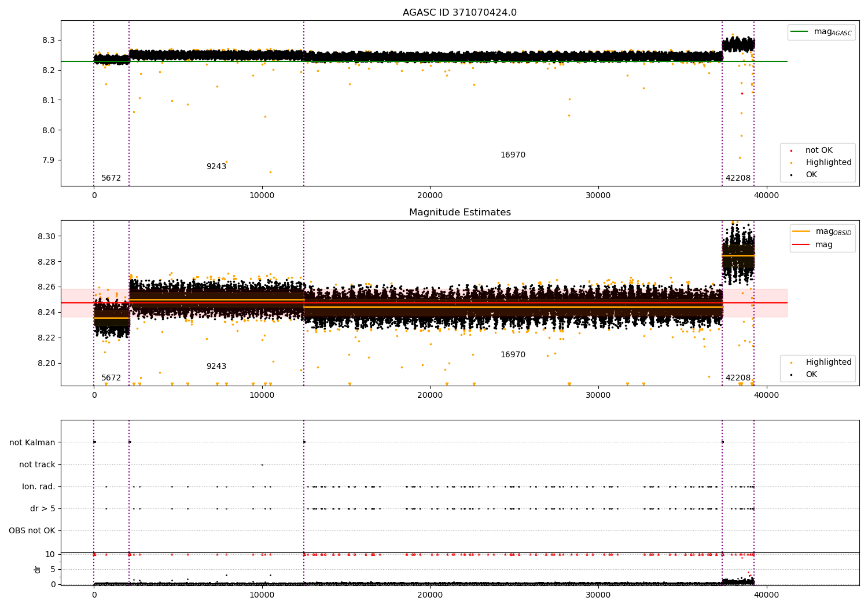Click obsid label 9243 in Magnitude Estimates plot

click(216, 367)
